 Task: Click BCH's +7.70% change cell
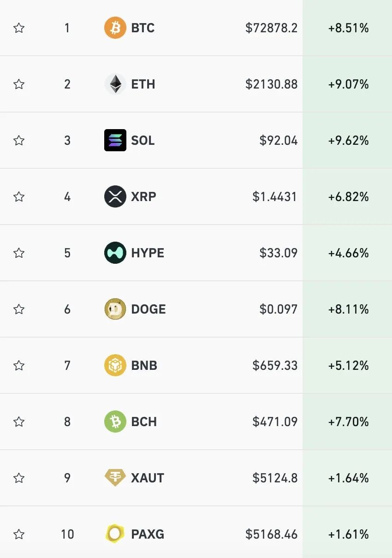pos(348,421)
